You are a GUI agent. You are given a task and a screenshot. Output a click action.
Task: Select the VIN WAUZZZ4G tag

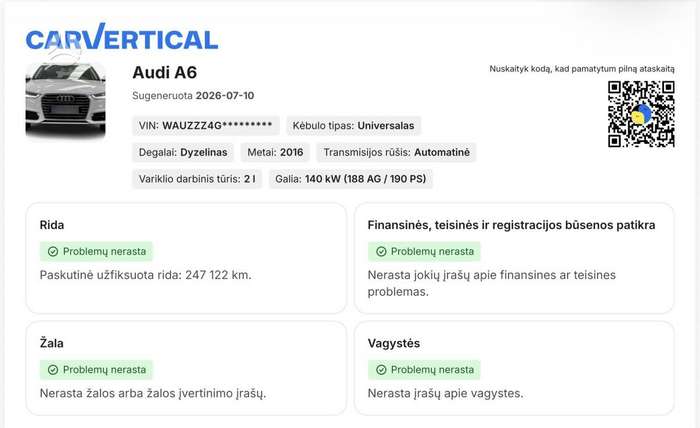click(206, 126)
